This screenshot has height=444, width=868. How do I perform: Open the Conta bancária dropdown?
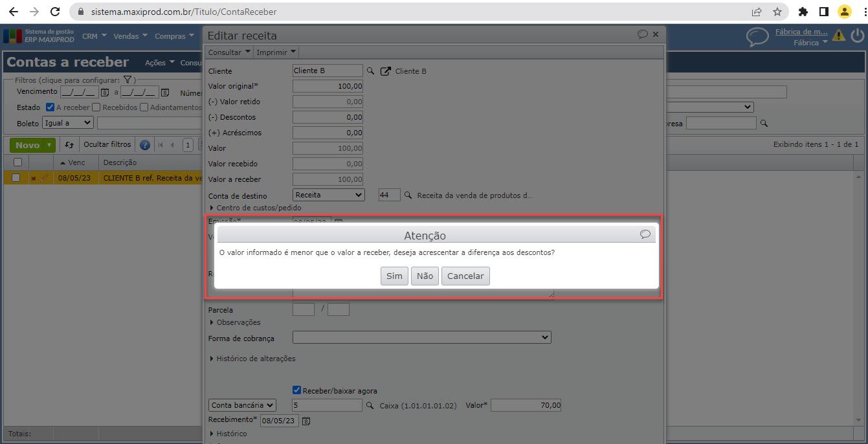pos(242,405)
